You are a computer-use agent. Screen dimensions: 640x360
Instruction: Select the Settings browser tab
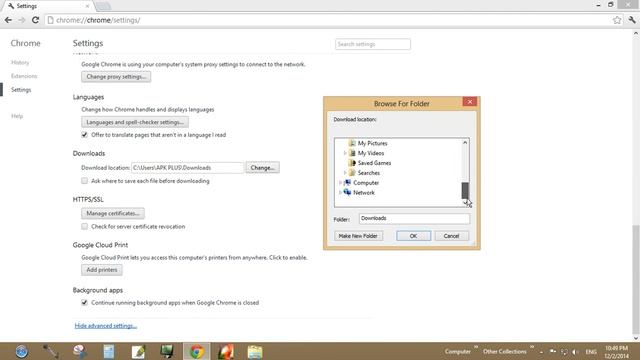coord(48,6)
